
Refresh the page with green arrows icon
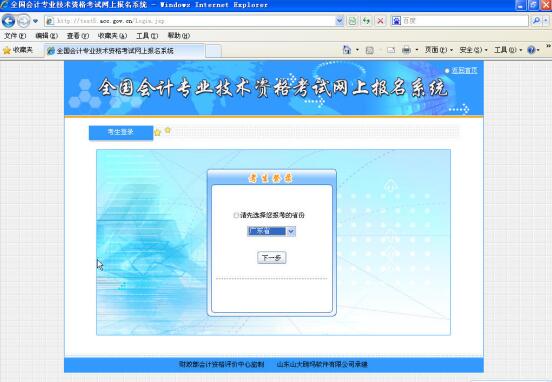tap(366, 21)
